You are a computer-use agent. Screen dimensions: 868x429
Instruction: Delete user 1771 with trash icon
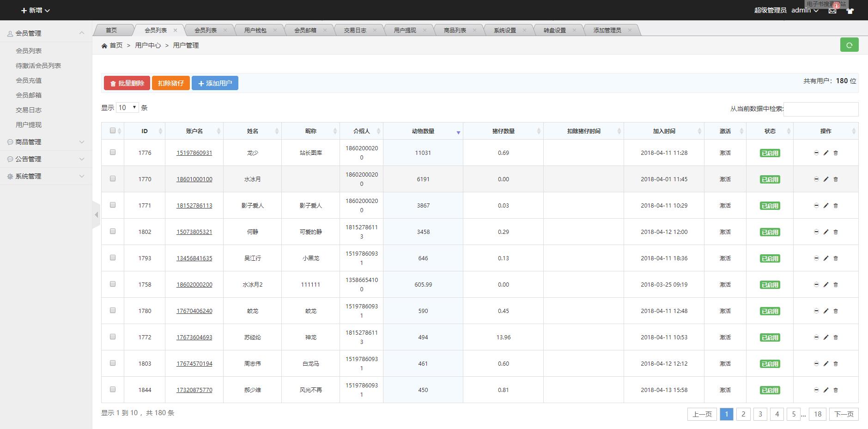(836, 206)
